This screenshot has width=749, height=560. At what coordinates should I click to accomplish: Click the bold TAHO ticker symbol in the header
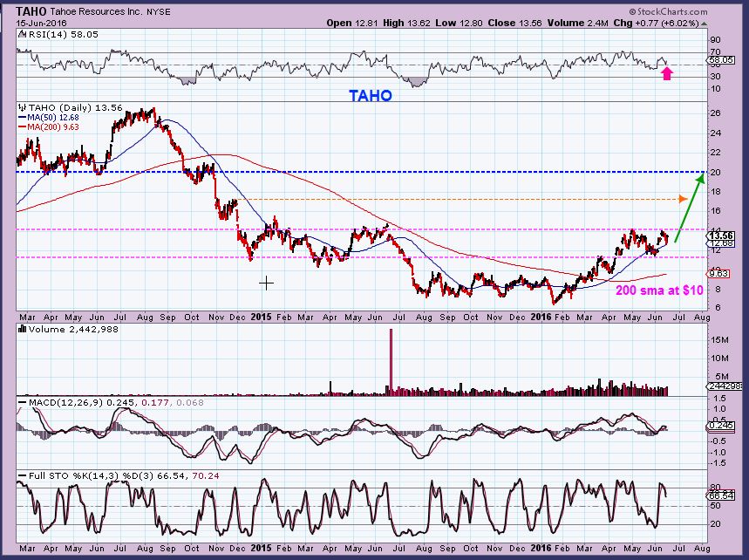(x=31, y=11)
